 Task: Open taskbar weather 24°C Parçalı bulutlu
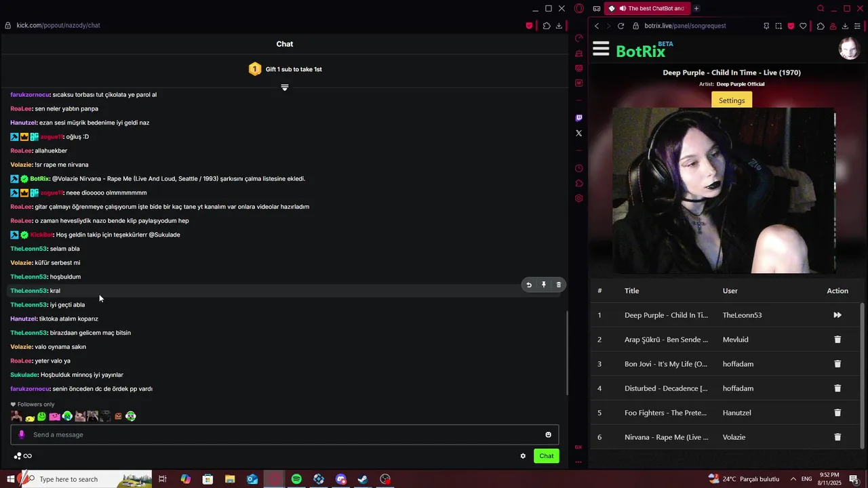(744, 479)
